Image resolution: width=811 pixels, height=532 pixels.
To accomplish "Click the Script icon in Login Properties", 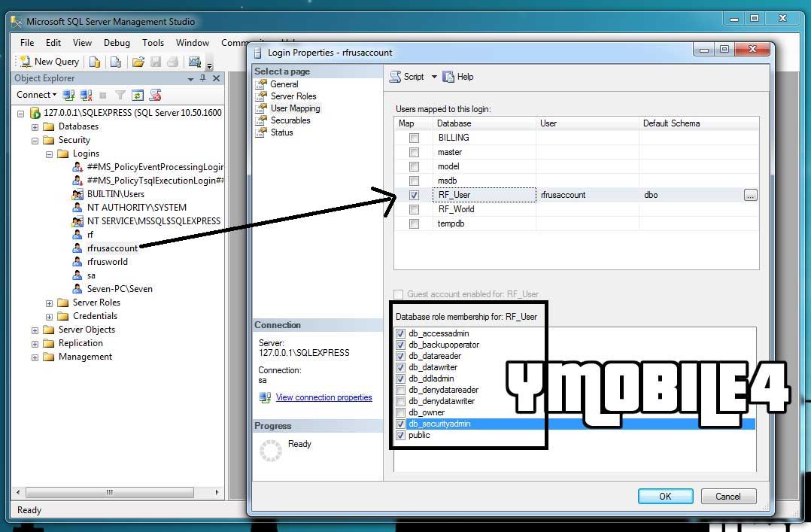I will click(396, 77).
